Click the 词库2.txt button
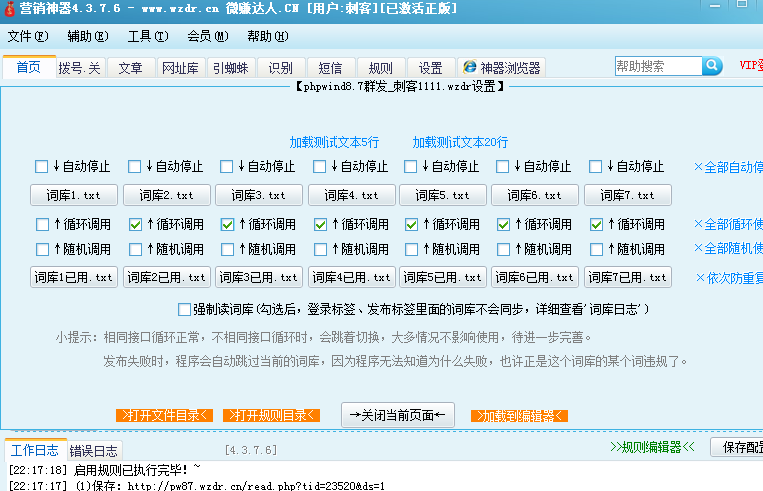 point(167,195)
